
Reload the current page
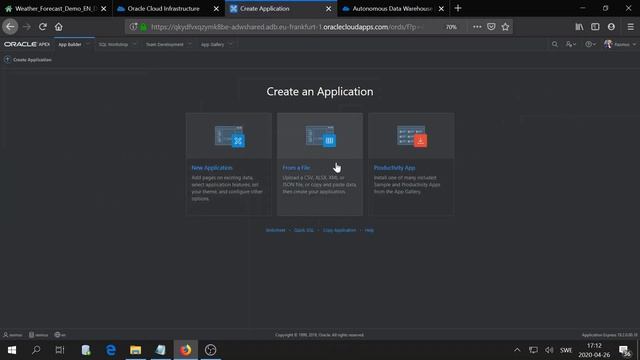pyautogui.click(x=42, y=27)
